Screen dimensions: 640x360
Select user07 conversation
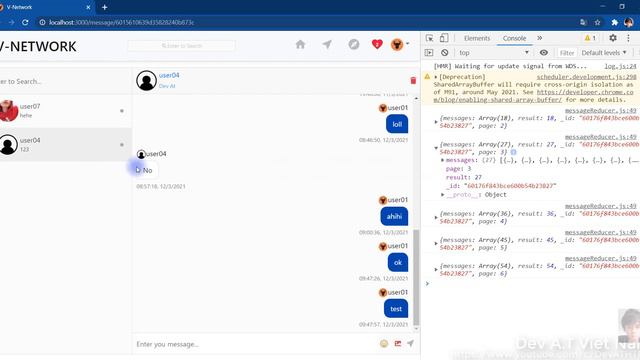click(x=66, y=111)
